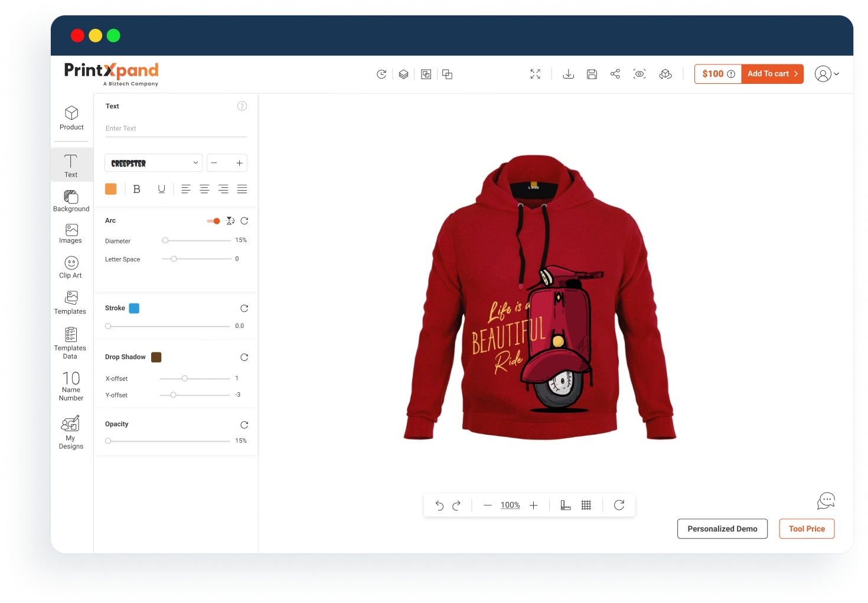This screenshot has width=868, height=603.
Task: Open the chat support bubble
Action: pyautogui.click(x=826, y=501)
